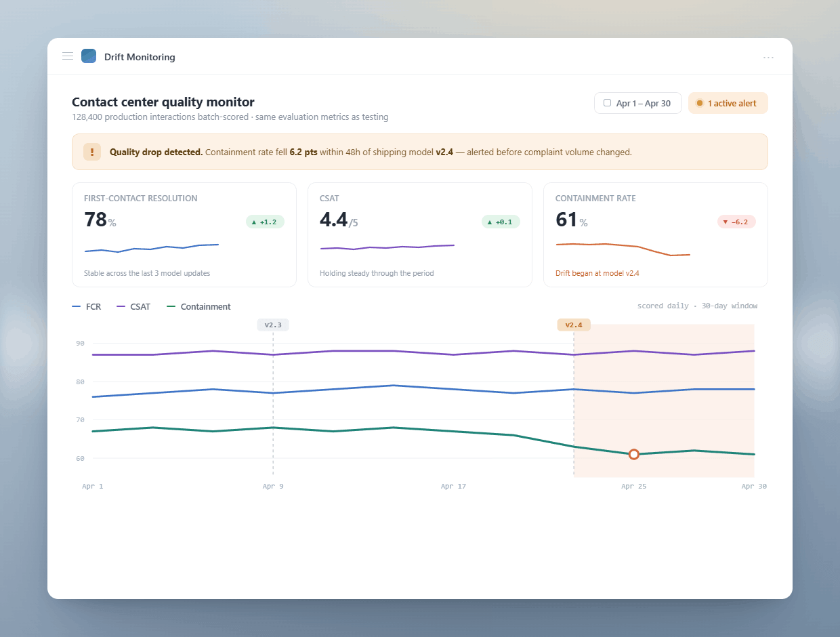Click the Quality drop detected banner text
840x637 pixels.
pyautogui.click(x=371, y=152)
